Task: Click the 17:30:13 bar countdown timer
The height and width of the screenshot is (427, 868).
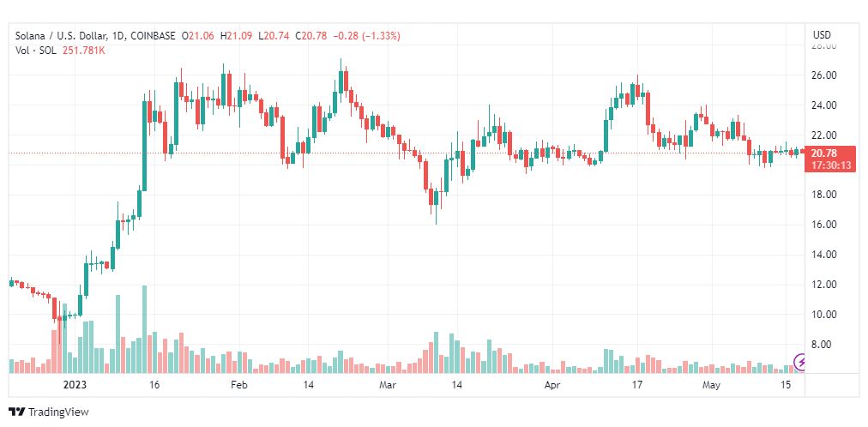Action: (x=824, y=165)
